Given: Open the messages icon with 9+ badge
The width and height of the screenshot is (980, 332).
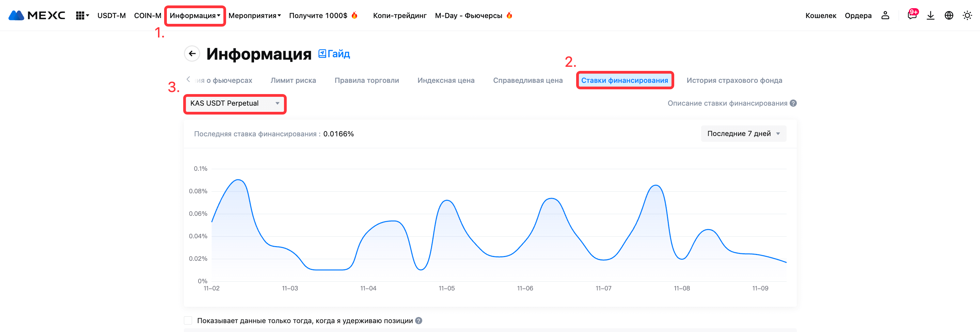Looking at the screenshot, I should 912,16.
